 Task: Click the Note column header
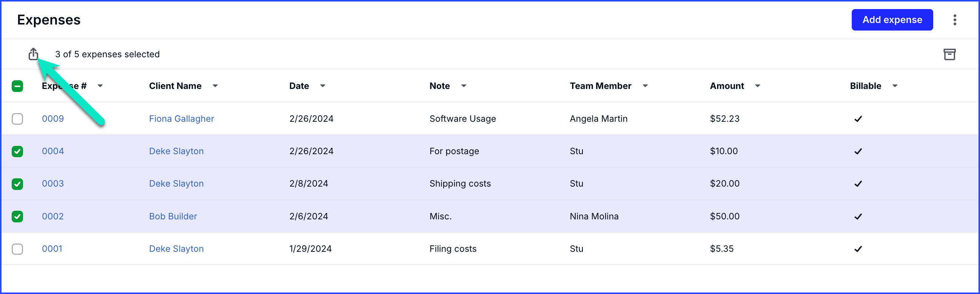(439, 86)
